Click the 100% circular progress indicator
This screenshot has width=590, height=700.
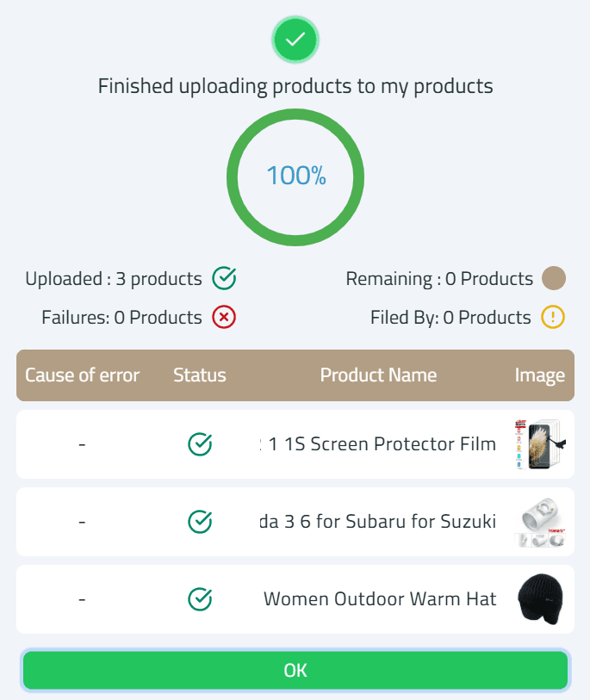(295, 177)
